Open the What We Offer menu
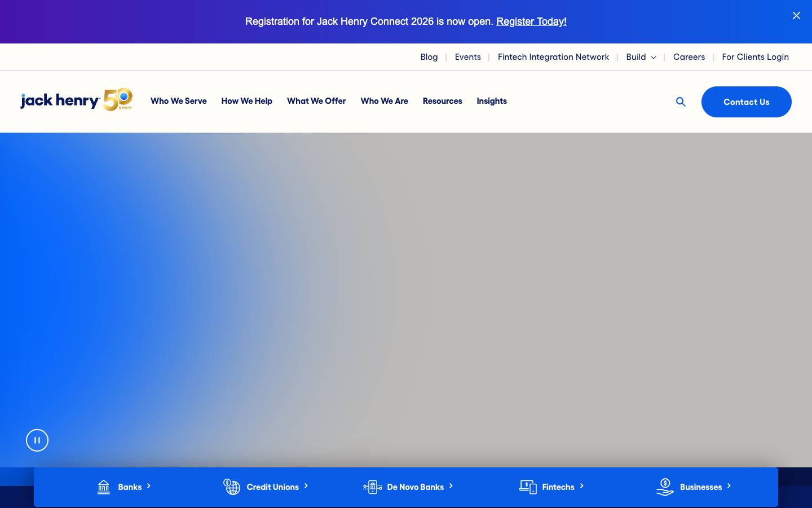This screenshot has height=508, width=812. click(316, 101)
